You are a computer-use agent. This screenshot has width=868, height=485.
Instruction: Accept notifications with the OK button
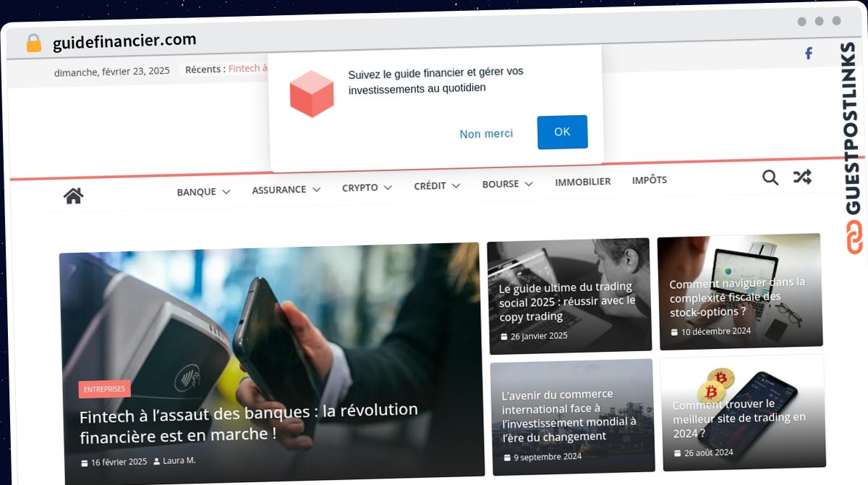[x=562, y=132]
